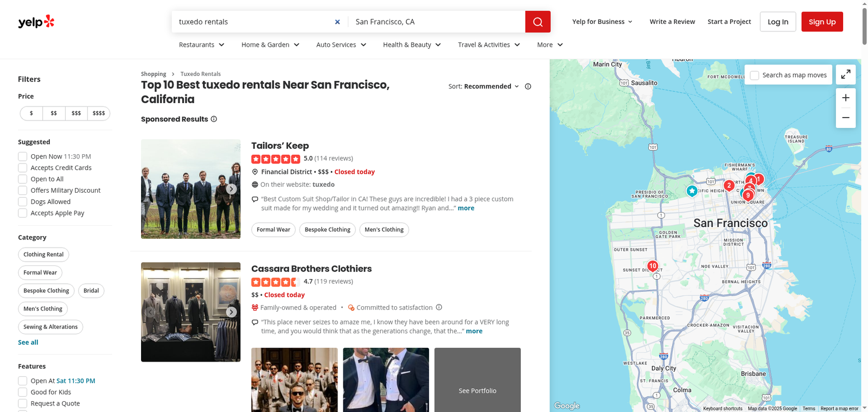Focus the tuxedo rentals search field
Viewport: 868px width, 412px height.
coord(253,22)
